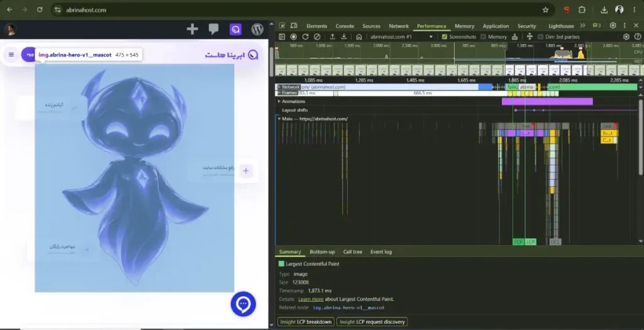Click the purple Abrina icon in the admin bar
This screenshot has width=644, height=330.
pyautogui.click(x=235, y=29)
